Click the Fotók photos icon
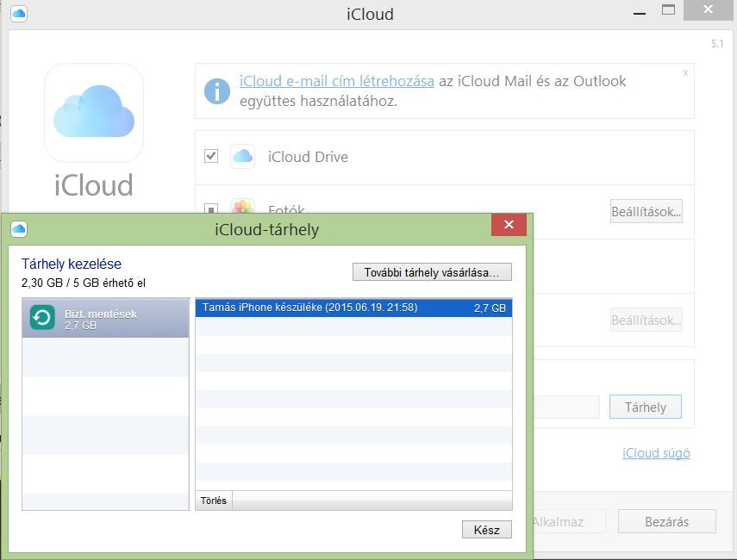Image resolution: width=737 pixels, height=560 pixels. [x=242, y=206]
